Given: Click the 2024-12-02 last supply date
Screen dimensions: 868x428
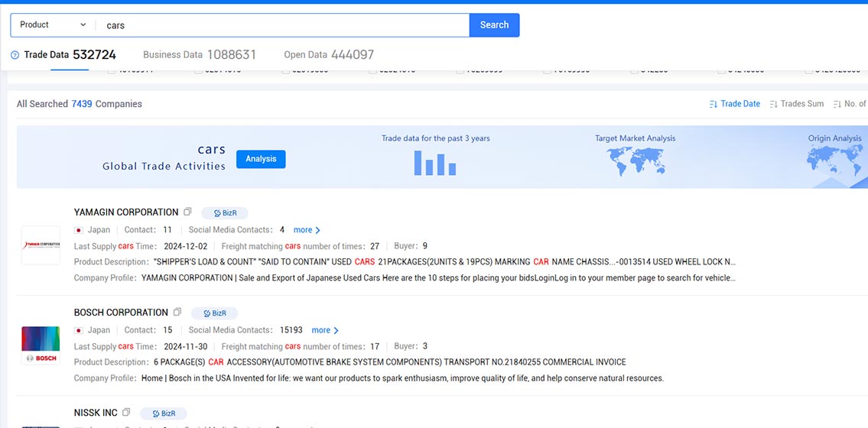Looking at the screenshot, I should pyautogui.click(x=186, y=246).
